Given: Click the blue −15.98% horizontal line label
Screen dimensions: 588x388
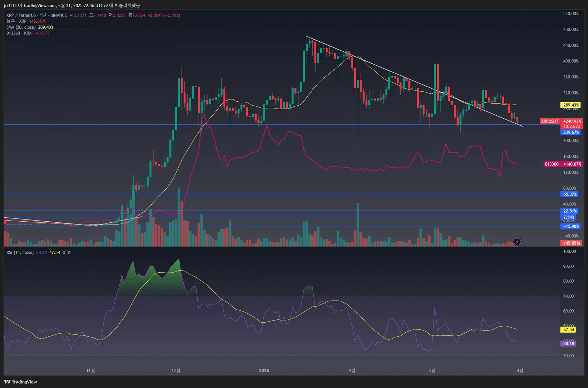Looking at the screenshot, I should tap(571, 226).
